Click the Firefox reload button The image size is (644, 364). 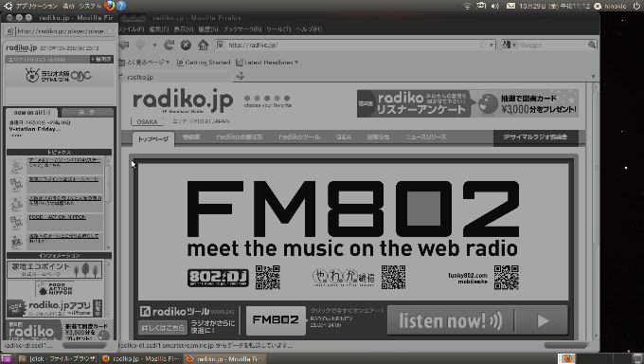[169, 45]
